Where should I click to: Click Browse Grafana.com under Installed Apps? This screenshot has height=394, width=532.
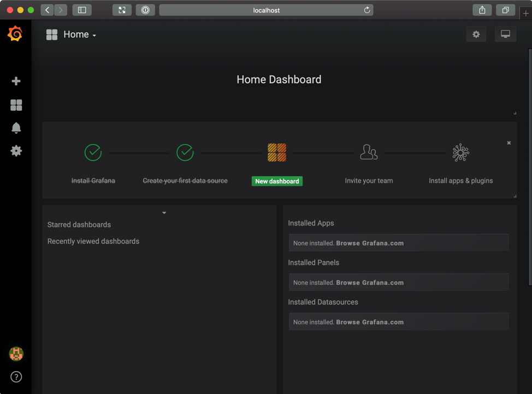(370, 243)
